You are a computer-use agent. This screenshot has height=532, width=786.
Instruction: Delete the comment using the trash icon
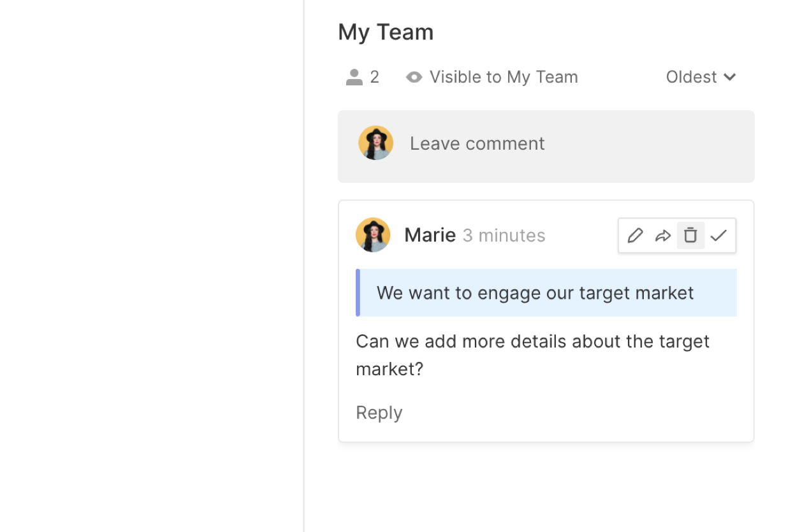point(690,236)
